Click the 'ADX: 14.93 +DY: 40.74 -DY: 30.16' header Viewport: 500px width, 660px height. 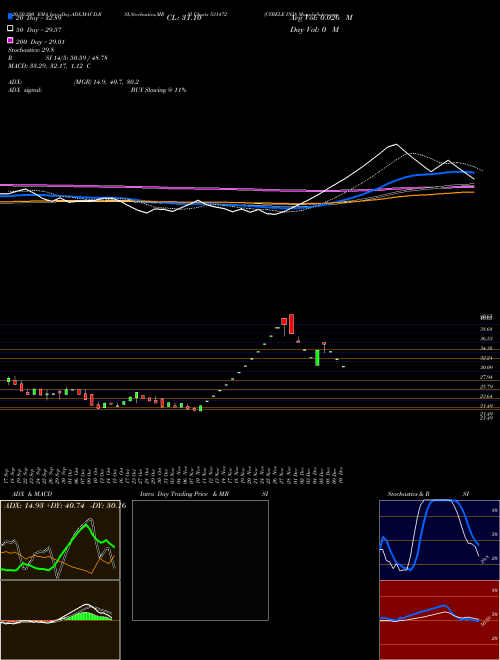pyautogui.click(x=65, y=506)
